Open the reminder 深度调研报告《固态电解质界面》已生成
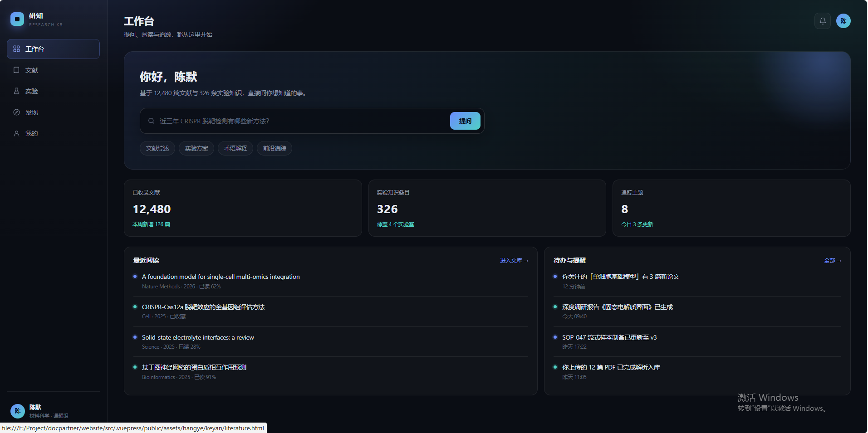868x433 pixels. tap(618, 307)
